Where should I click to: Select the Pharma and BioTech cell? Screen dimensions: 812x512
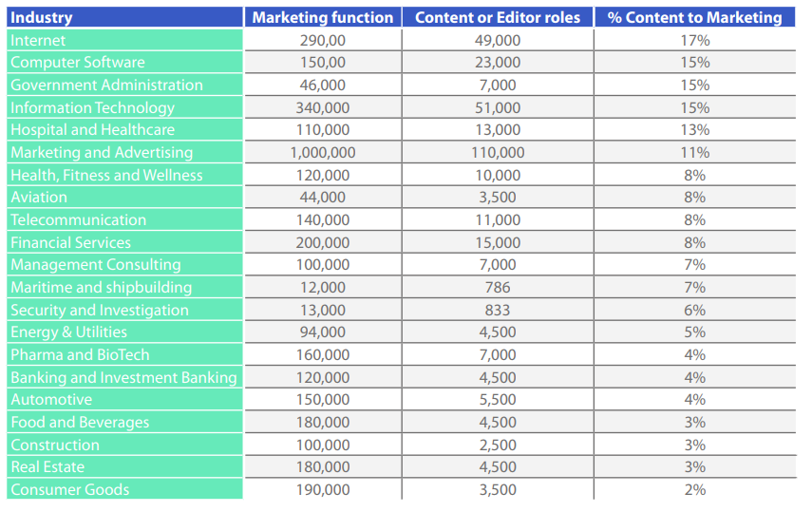tap(80, 354)
